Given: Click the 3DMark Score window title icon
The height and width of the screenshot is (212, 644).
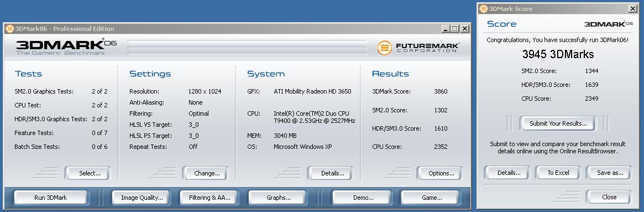Looking at the screenshot, I should point(483,9).
